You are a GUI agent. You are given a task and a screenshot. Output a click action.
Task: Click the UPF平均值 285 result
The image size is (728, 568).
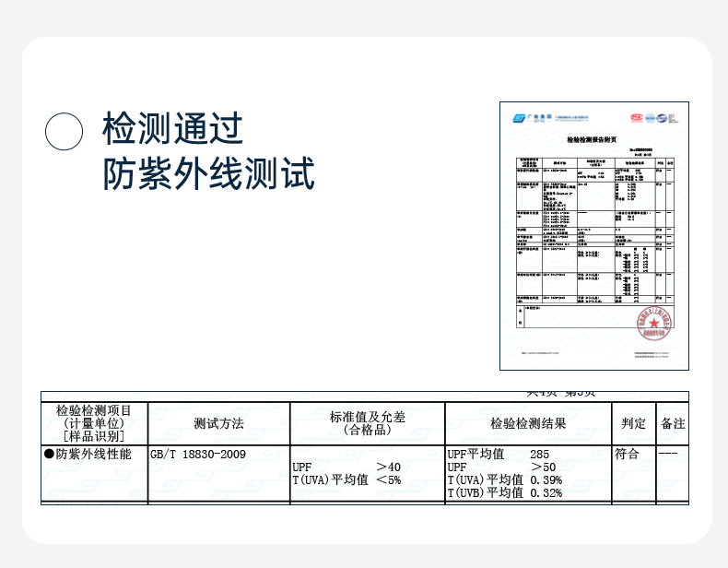click(499, 454)
